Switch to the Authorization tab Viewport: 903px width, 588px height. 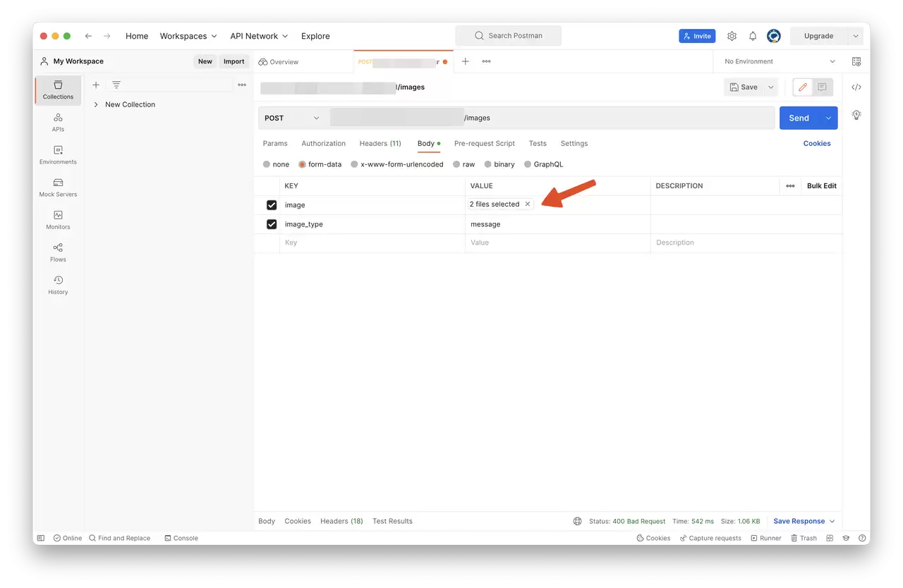(323, 143)
